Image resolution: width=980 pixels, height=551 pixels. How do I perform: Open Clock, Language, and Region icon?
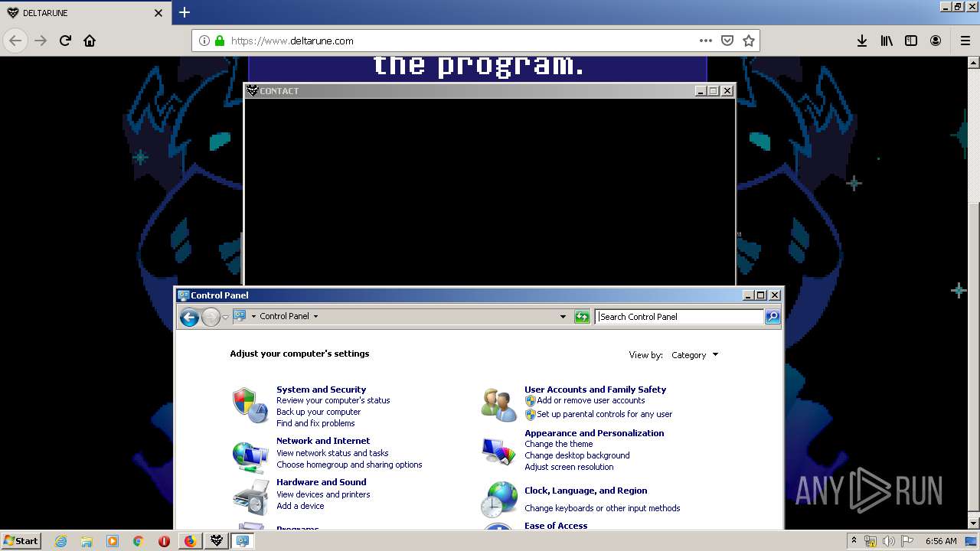click(x=498, y=500)
